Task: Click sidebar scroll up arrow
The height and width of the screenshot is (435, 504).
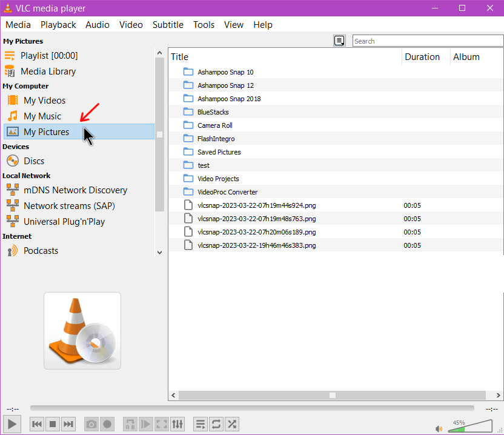Action: (159, 53)
